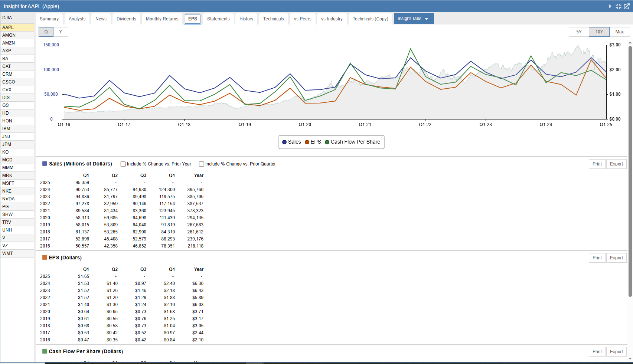Select AXP in the ticker list
This screenshot has height=364, width=633.
(17, 51)
